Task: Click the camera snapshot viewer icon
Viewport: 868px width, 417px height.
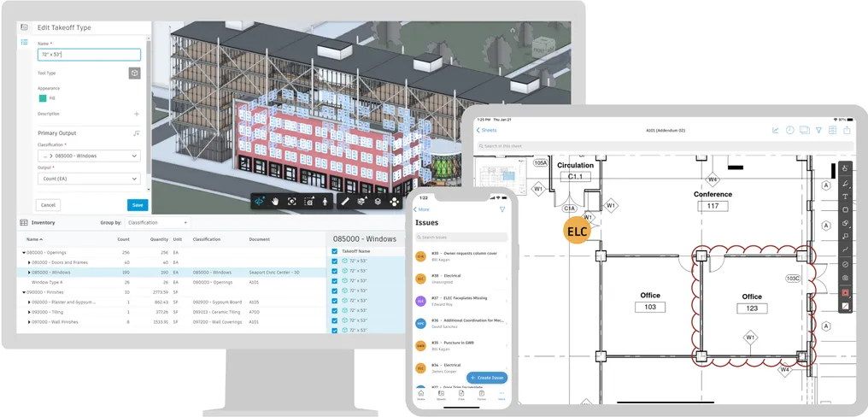Action: pos(309,201)
